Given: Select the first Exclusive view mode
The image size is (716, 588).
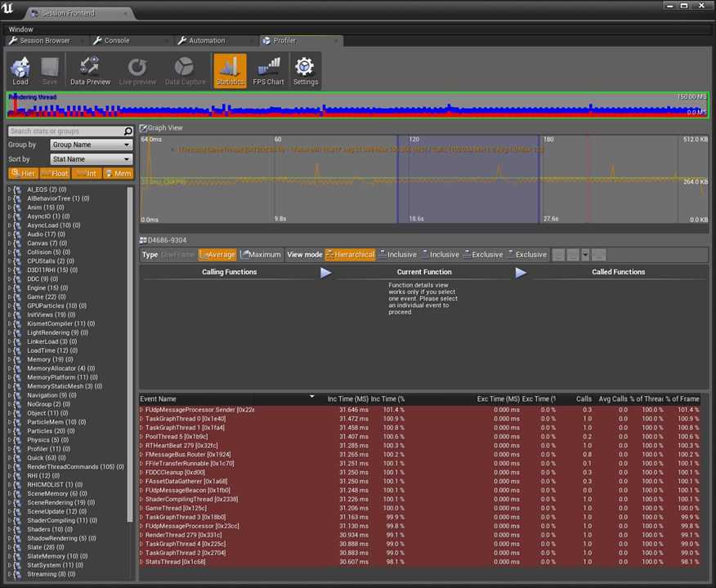Looking at the screenshot, I should [483, 255].
